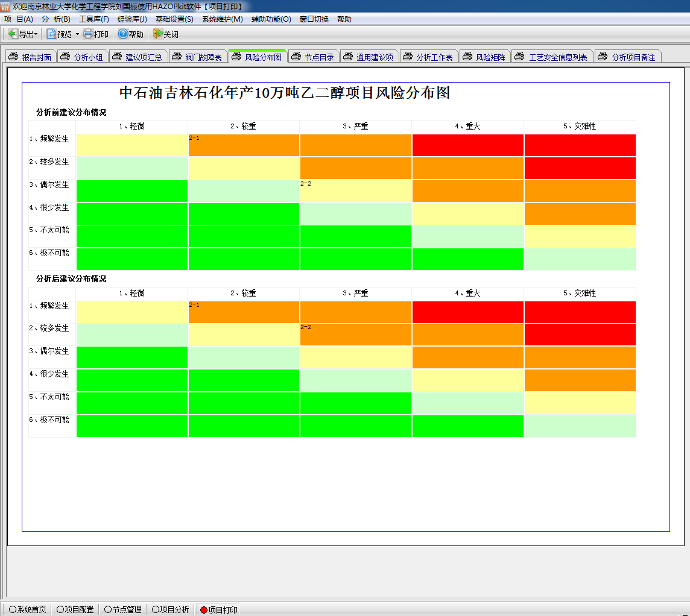Click the 打印 toolbar button label
Viewport: 690px width, 616px height.
[101, 34]
